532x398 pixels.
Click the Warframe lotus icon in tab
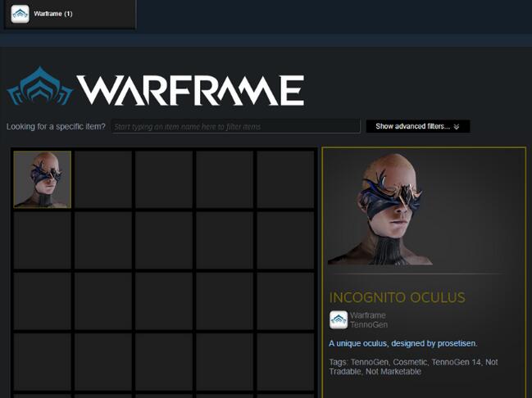click(x=20, y=14)
